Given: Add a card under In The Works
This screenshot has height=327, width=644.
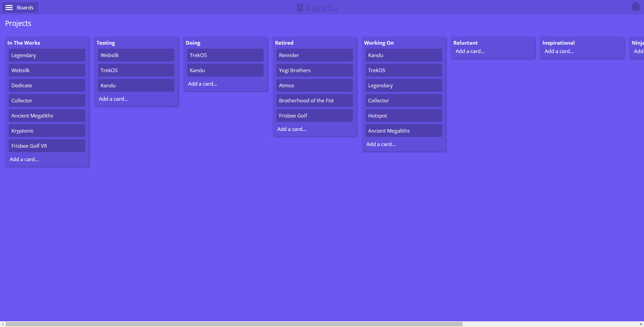Looking at the screenshot, I should 24,159.
